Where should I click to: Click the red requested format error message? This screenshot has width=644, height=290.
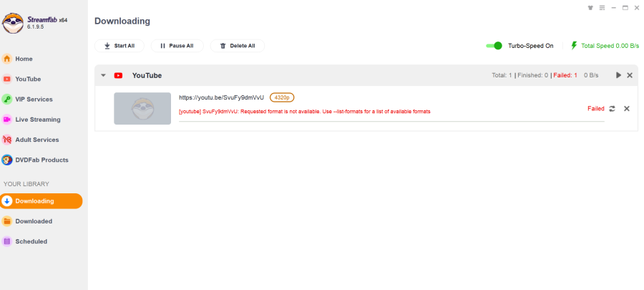click(305, 111)
